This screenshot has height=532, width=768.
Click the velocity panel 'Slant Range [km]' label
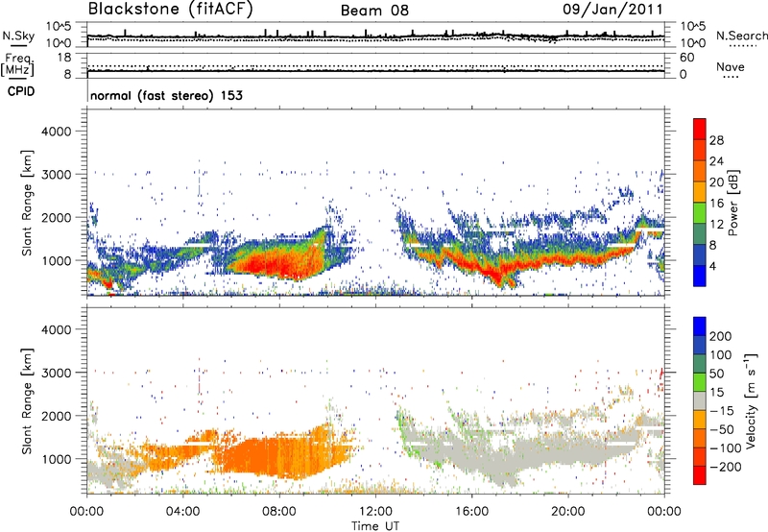coord(27,400)
